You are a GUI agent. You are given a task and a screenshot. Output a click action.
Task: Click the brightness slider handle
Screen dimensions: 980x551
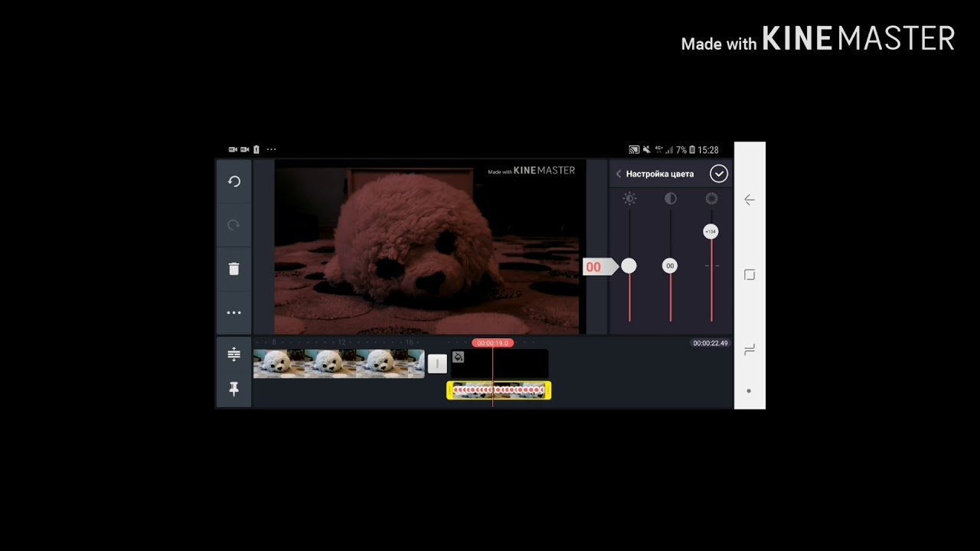tap(629, 266)
